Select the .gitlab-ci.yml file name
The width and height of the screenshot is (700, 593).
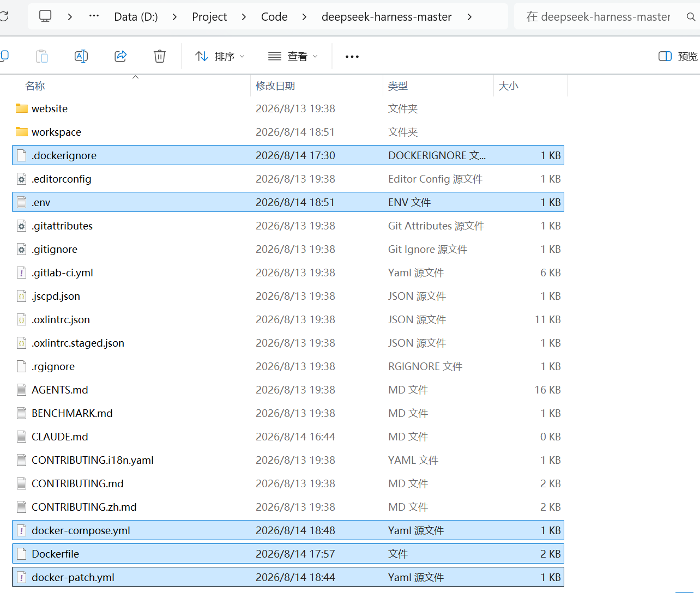coord(62,273)
